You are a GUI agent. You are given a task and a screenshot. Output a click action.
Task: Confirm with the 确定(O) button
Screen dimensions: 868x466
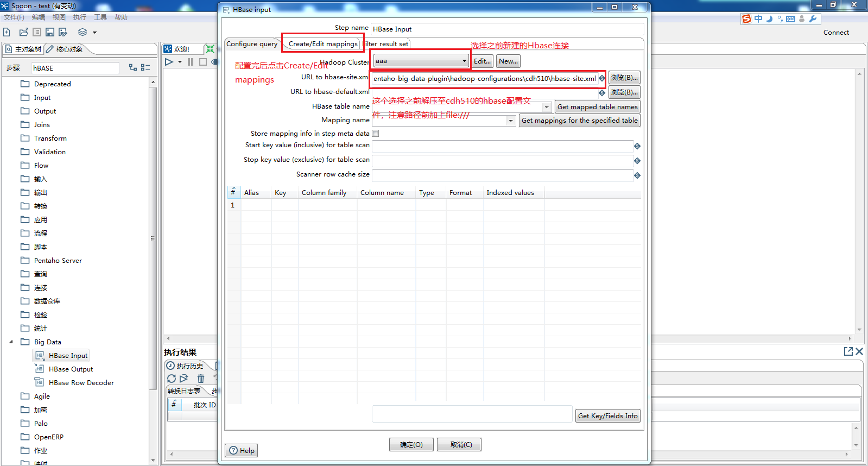[x=411, y=444]
